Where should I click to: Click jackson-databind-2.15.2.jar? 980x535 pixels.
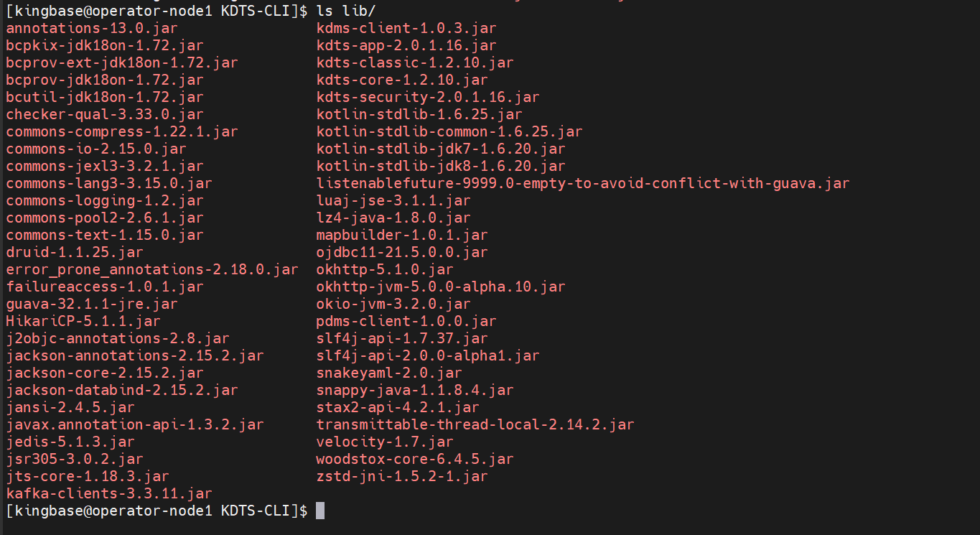[x=121, y=390]
